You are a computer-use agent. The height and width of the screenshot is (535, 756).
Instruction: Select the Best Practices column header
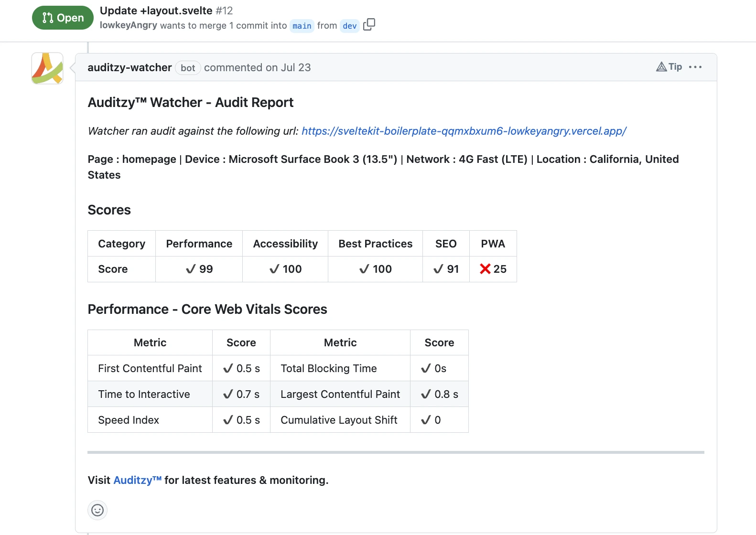pos(376,244)
